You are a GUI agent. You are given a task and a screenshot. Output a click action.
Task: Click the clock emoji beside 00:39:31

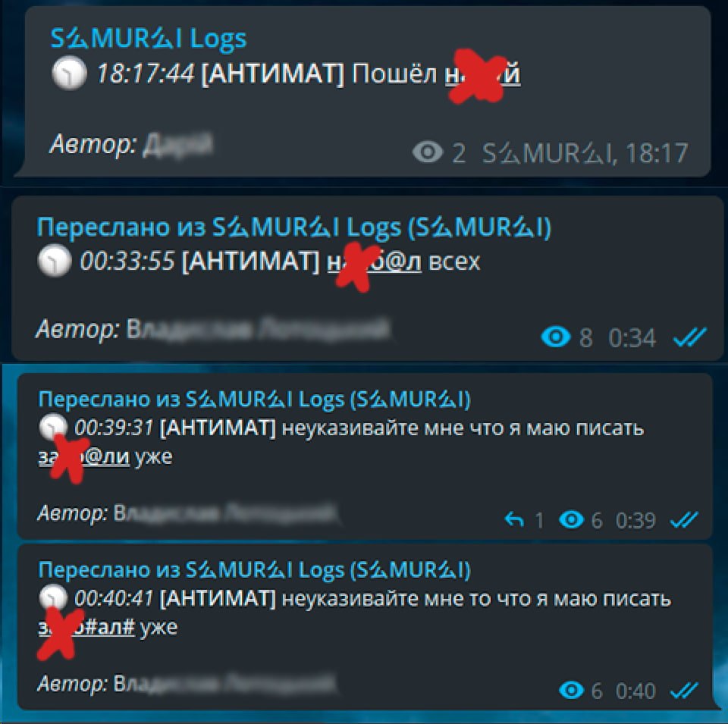(53, 427)
